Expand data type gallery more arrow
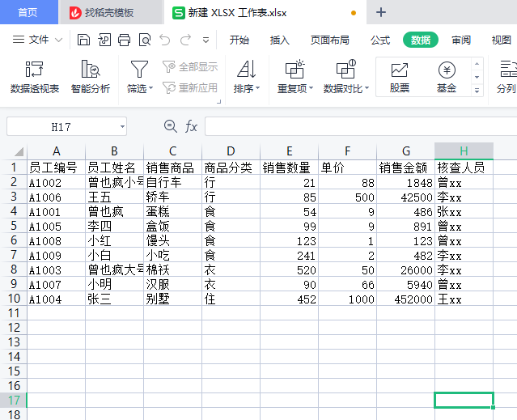Image resolution: width=517 pixels, height=420 pixels. click(477, 91)
